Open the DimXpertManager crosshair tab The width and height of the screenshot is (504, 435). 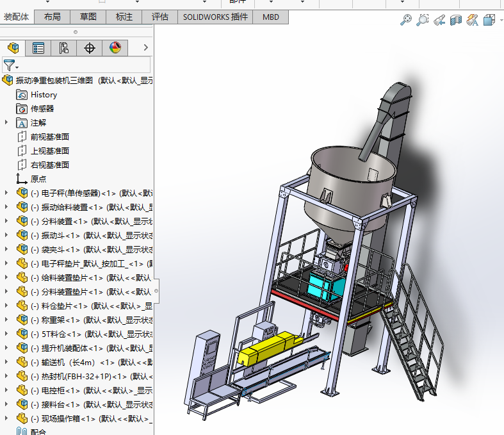pos(90,47)
